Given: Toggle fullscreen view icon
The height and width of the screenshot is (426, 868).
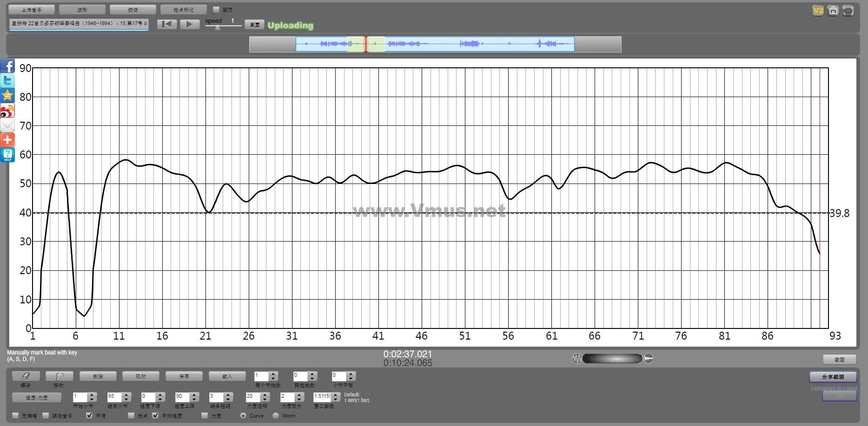Looking at the screenshot, I should [x=848, y=10].
